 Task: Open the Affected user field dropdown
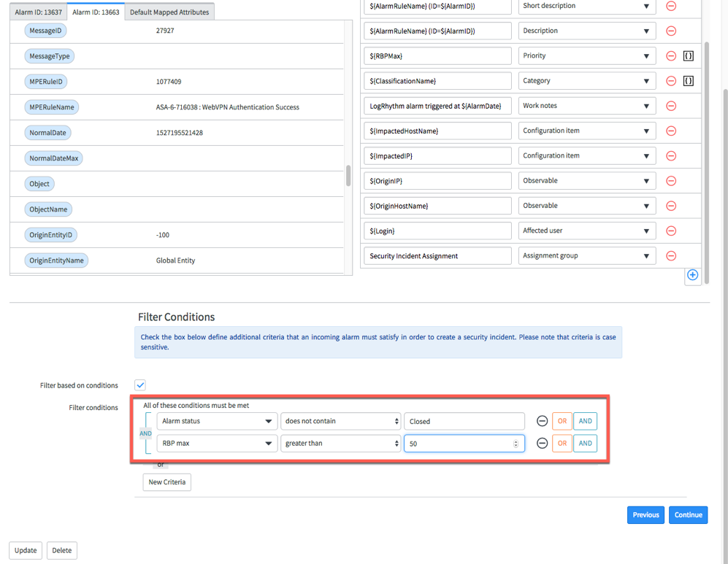587,231
